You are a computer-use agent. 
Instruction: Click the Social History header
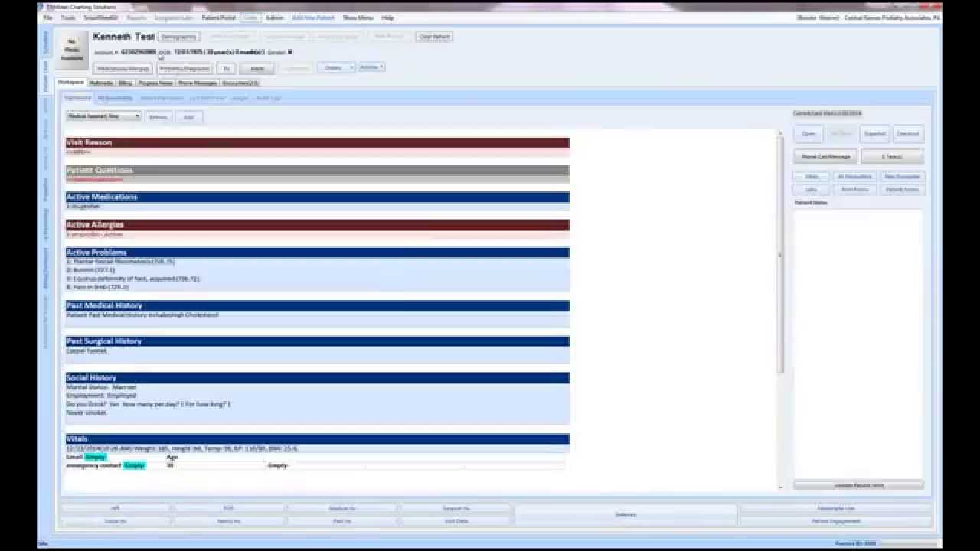coord(317,377)
